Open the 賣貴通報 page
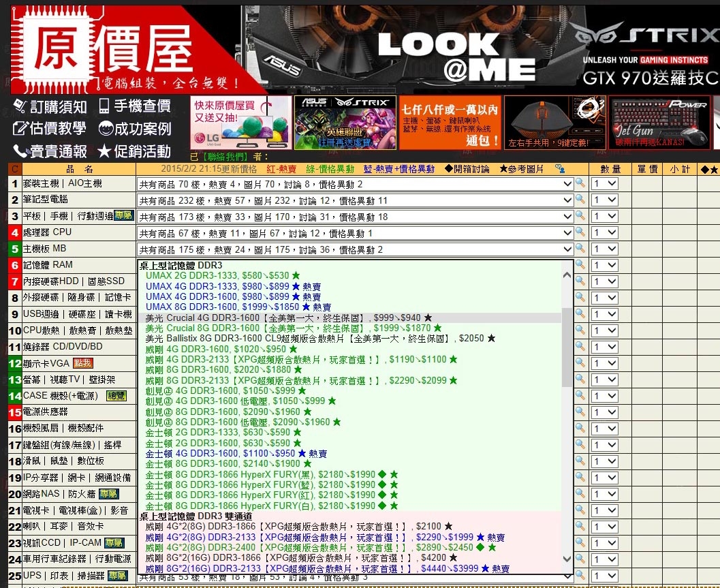The image size is (720, 588). (x=50, y=151)
